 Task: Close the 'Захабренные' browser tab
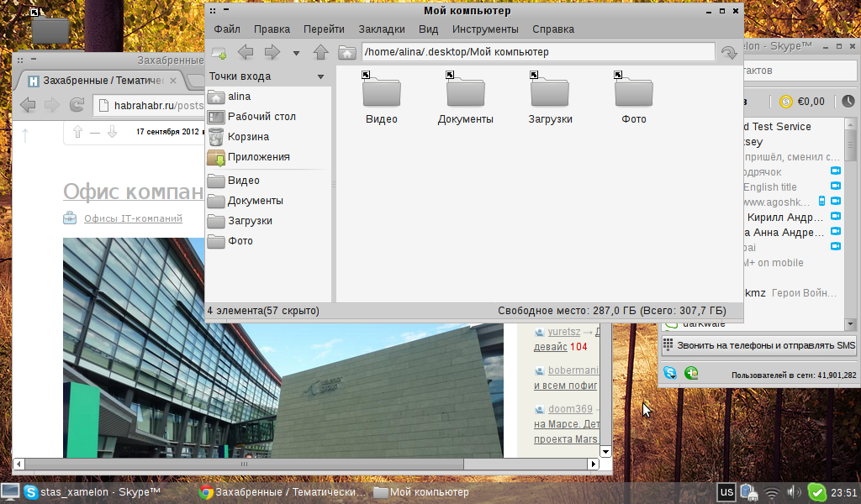173,81
